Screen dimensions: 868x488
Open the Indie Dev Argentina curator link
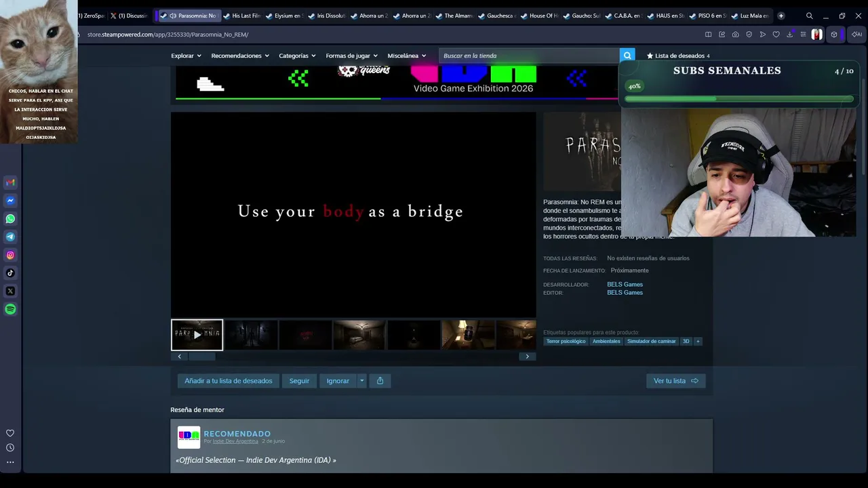click(235, 441)
